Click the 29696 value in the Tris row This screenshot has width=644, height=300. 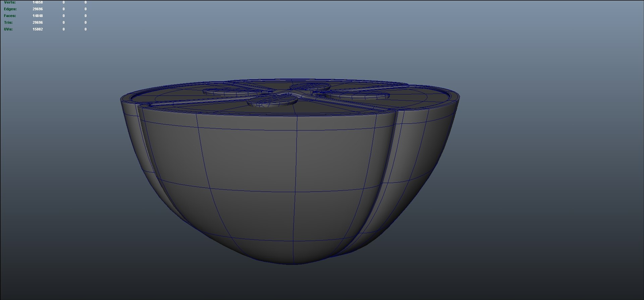38,22
